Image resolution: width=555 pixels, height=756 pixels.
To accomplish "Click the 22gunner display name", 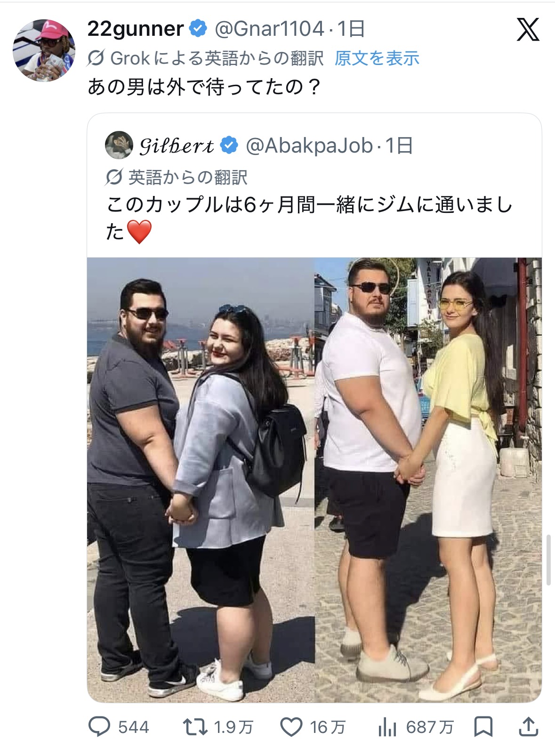I will pyautogui.click(x=136, y=29).
